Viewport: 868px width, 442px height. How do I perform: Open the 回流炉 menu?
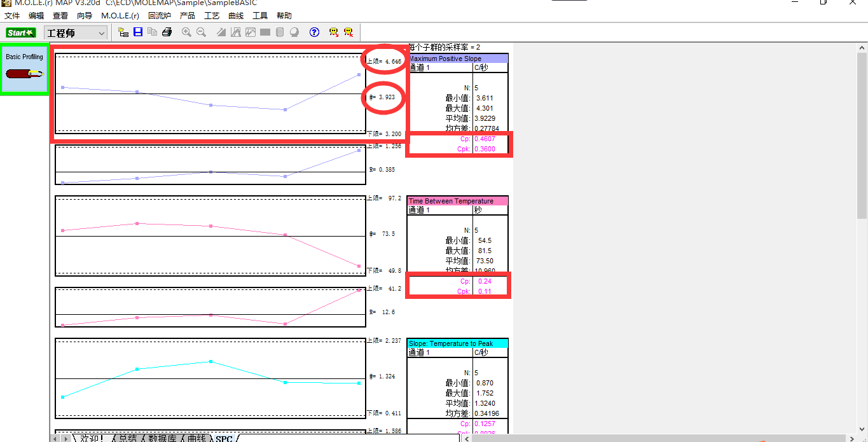click(160, 16)
